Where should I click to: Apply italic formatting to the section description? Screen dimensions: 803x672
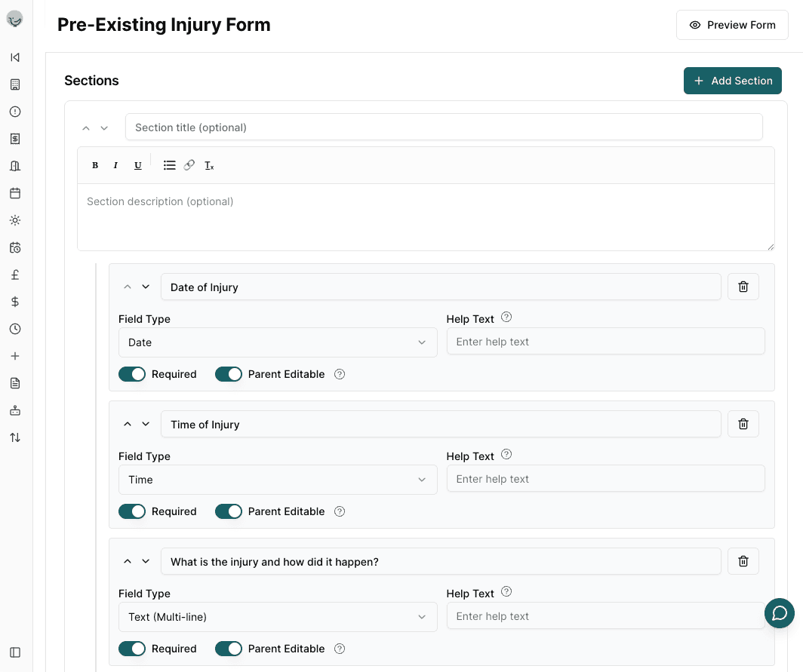click(x=115, y=165)
